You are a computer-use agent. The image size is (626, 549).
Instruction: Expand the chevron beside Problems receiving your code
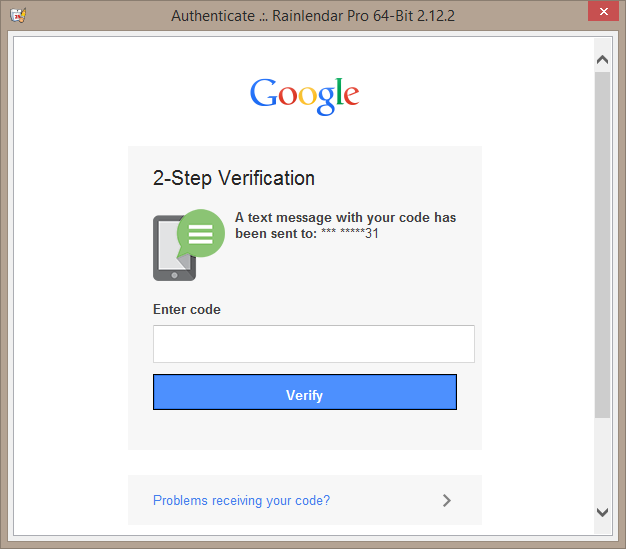click(447, 500)
